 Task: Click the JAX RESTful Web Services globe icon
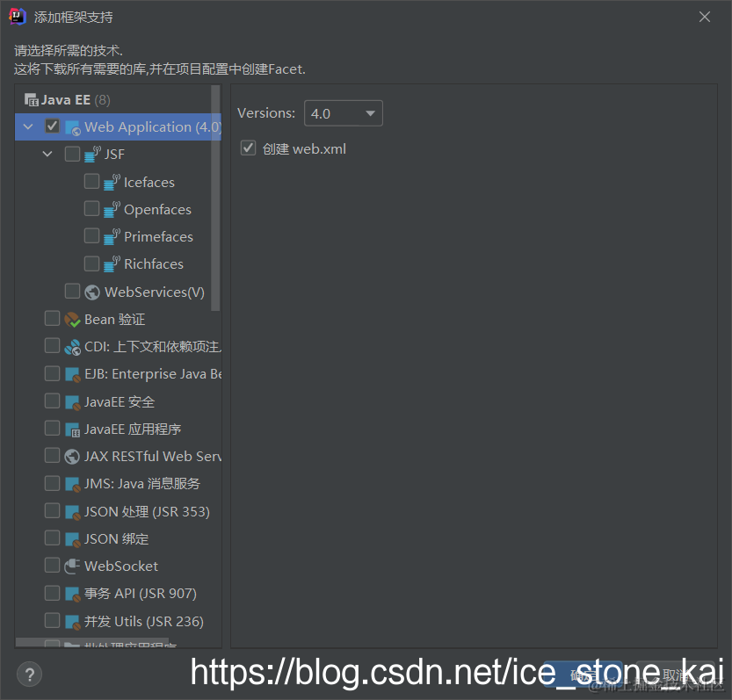(70, 456)
